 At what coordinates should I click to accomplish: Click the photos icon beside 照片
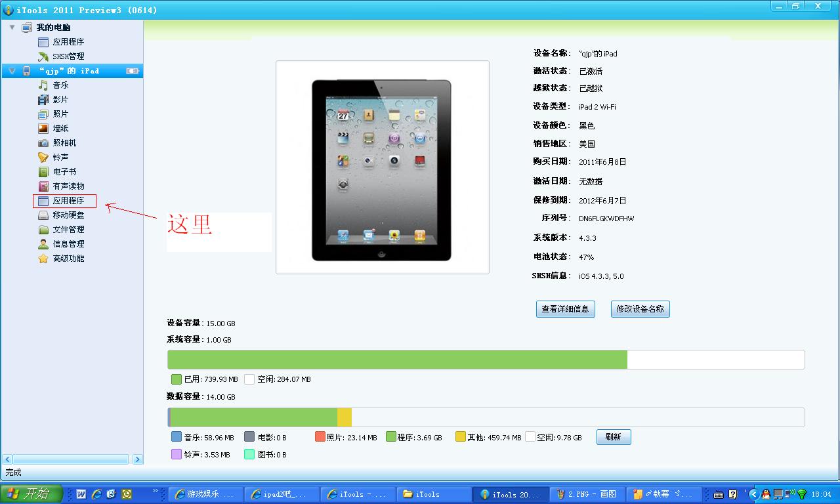pyautogui.click(x=43, y=114)
